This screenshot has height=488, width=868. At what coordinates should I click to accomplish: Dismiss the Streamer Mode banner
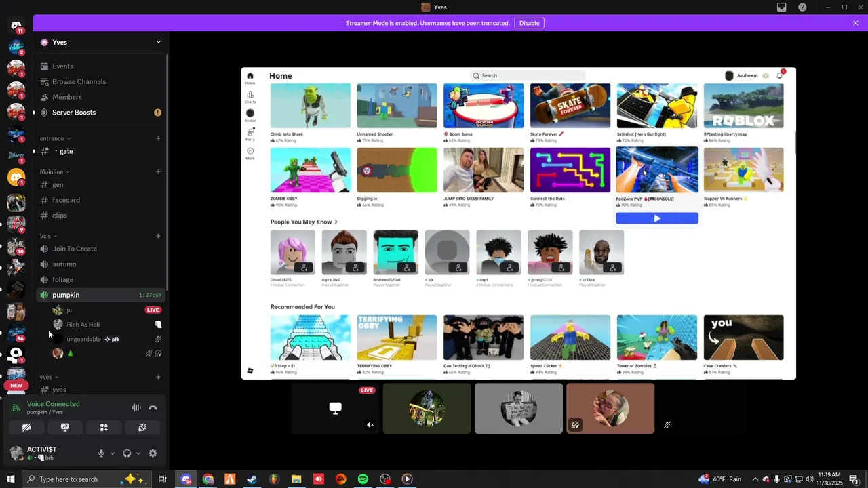(x=856, y=23)
